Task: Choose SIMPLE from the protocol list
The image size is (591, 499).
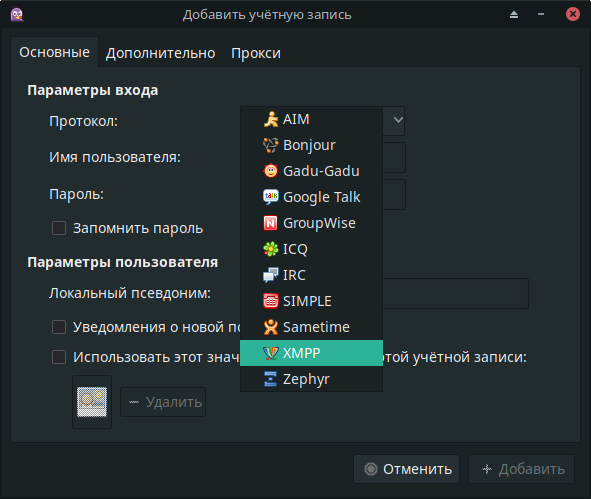Action: click(311, 301)
